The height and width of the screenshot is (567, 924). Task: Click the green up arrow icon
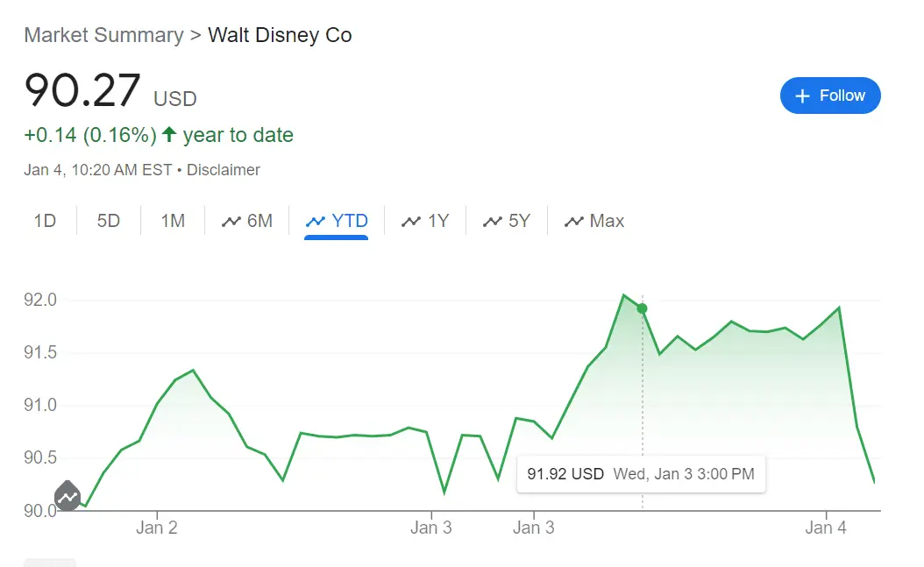click(x=169, y=135)
